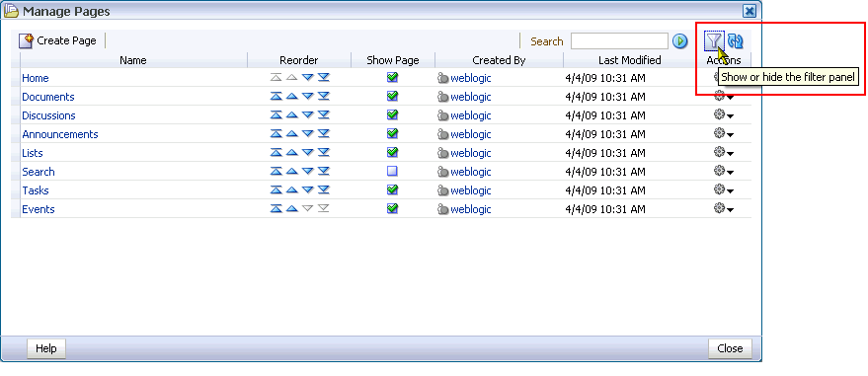Sort by the Name column header
This screenshot has width=868, height=376.
click(x=133, y=60)
